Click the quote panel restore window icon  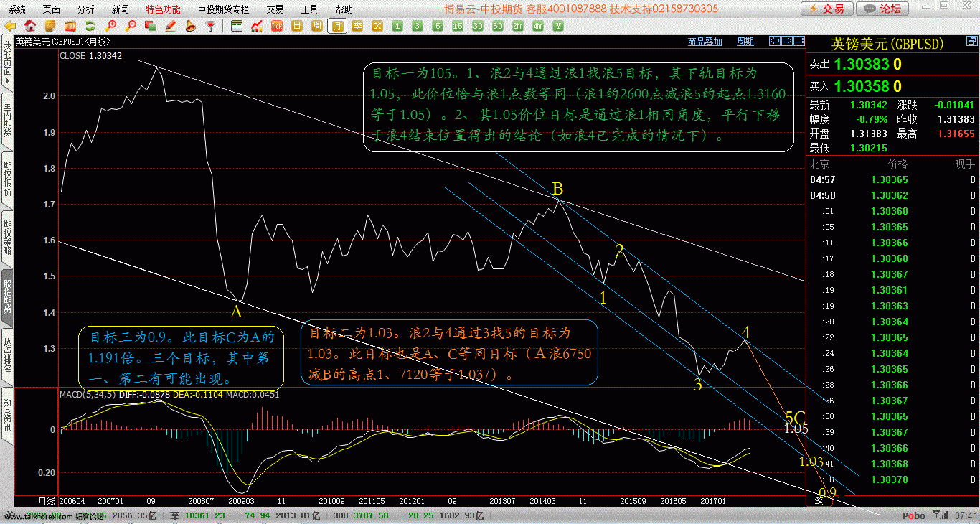click(x=972, y=41)
